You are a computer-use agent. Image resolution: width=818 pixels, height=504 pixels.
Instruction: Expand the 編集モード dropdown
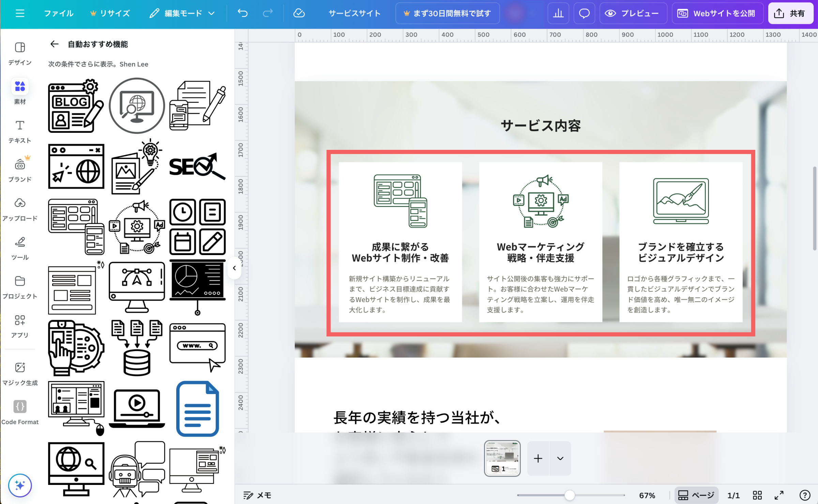[x=182, y=13]
